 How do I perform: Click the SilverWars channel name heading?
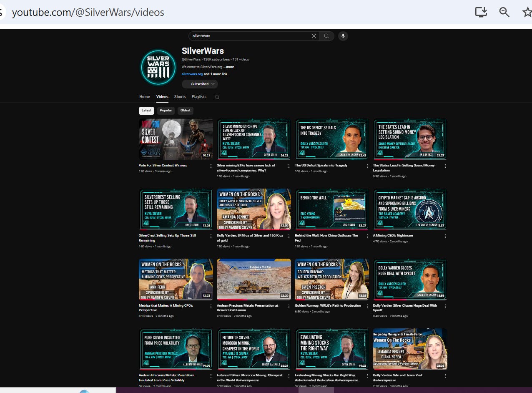coord(203,51)
